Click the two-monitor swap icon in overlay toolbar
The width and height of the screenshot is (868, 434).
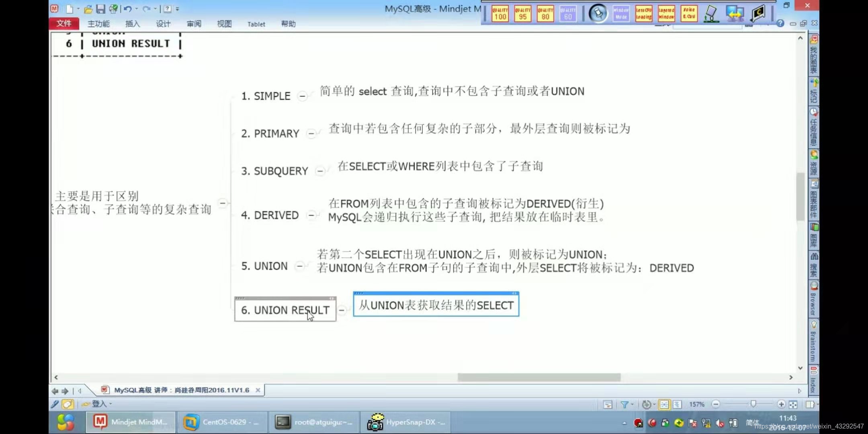735,13
